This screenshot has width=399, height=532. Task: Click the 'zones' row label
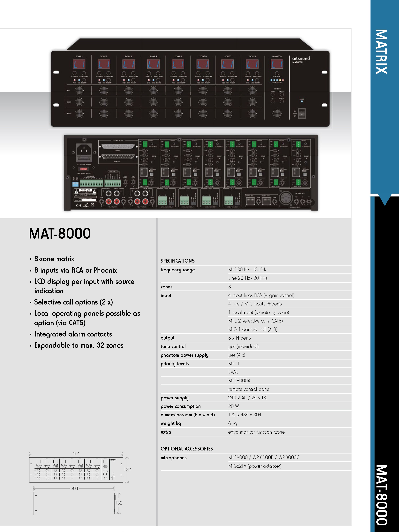tap(167, 287)
